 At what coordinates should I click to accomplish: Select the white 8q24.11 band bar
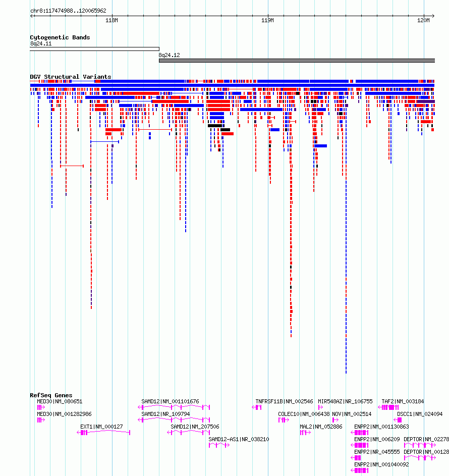[x=94, y=49]
